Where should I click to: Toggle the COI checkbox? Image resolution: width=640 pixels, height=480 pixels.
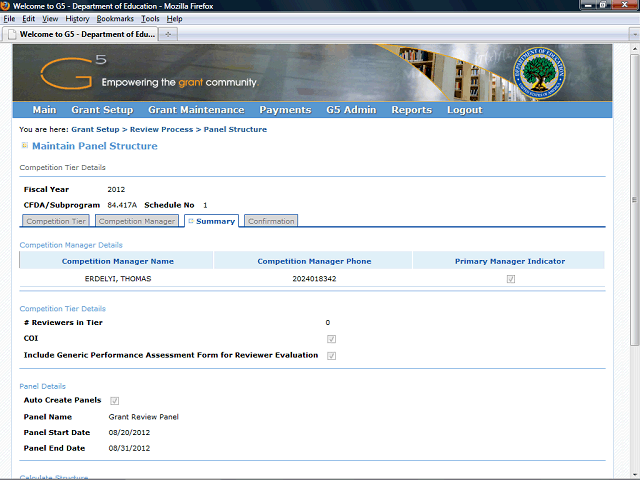tap(331, 339)
